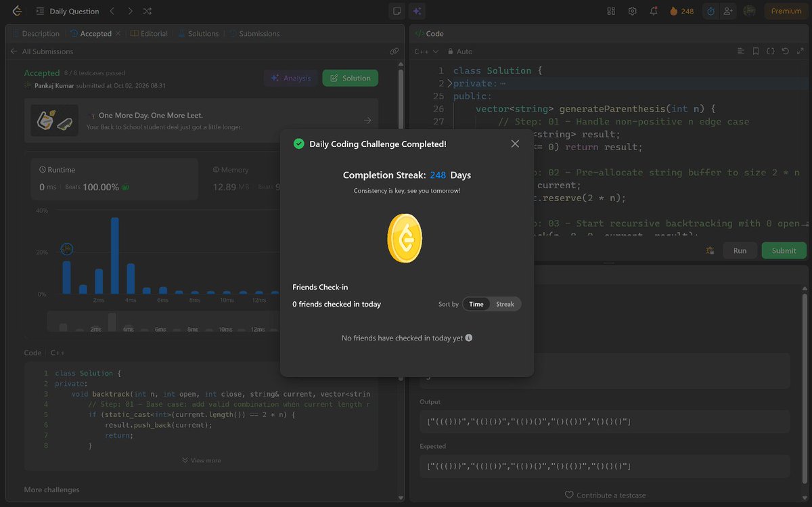Click the 248 streak fire icon
This screenshot has width=812, height=507.
click(681, 11)
